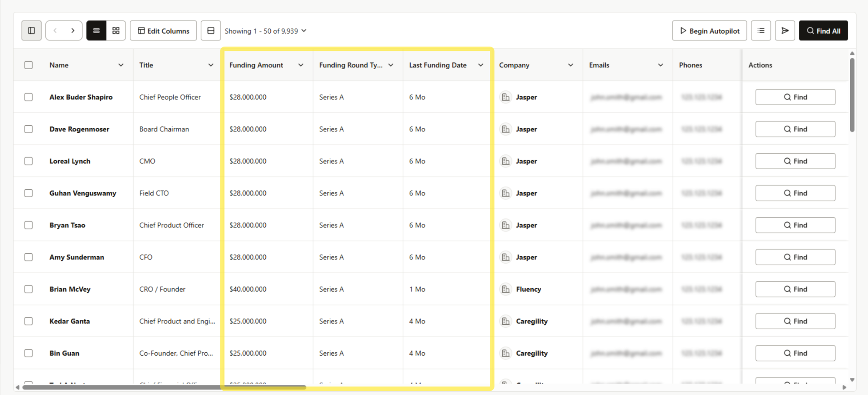
Task: Find contact info for Bin Guan
Action: 795,353
